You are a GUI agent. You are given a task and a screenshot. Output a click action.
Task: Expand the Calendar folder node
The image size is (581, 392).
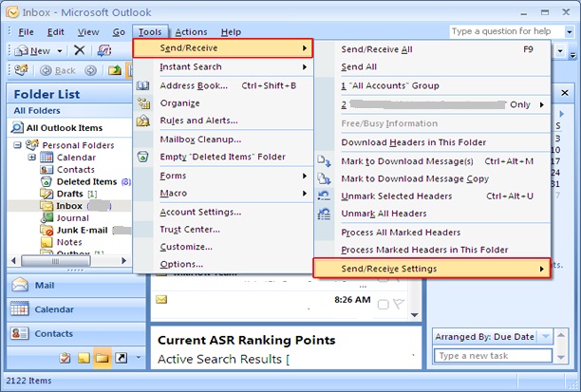click(x=32, y=158)
